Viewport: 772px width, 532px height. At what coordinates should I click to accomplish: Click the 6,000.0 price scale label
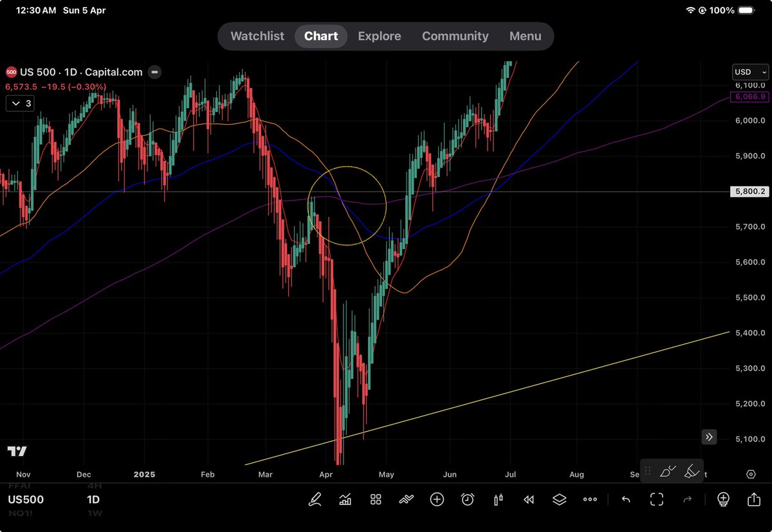coord(749,121)
